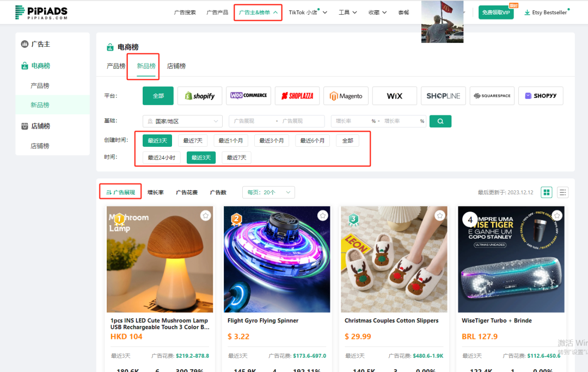The width and height of the screenshot is (588, 372).
Task: Set 创建时间 to 最近1个月
Action: pyautogui.click(x=231, y=140)
